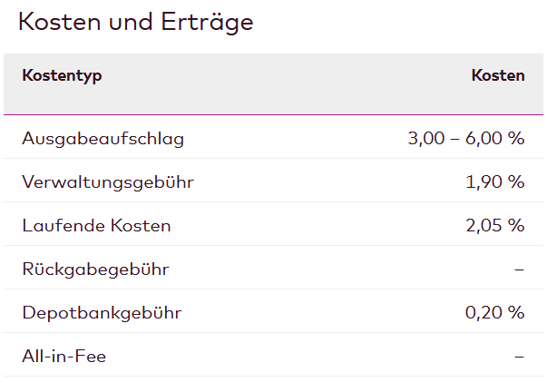Select the Rückgabegebühr row label
547x392 pixels.
pos(95,269)
